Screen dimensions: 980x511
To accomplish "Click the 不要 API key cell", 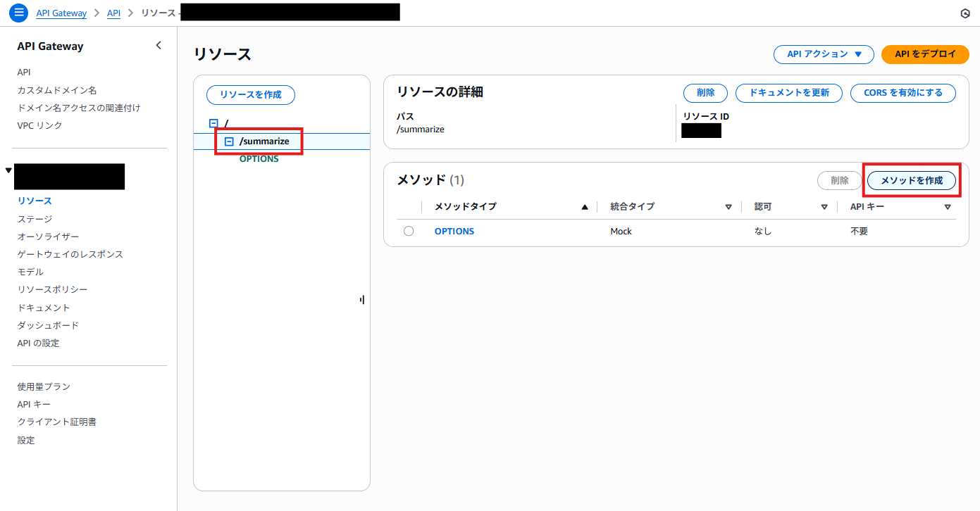I will (860, 231).
